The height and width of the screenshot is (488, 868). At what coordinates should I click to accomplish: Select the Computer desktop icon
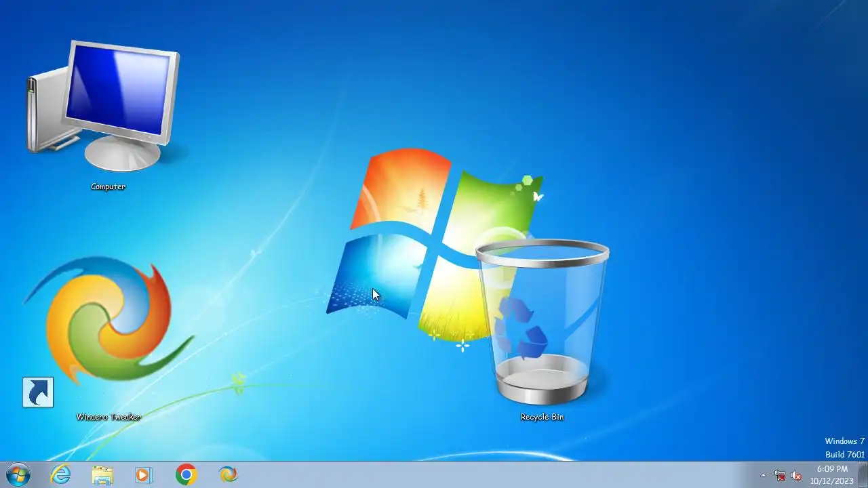click(103, 107)
